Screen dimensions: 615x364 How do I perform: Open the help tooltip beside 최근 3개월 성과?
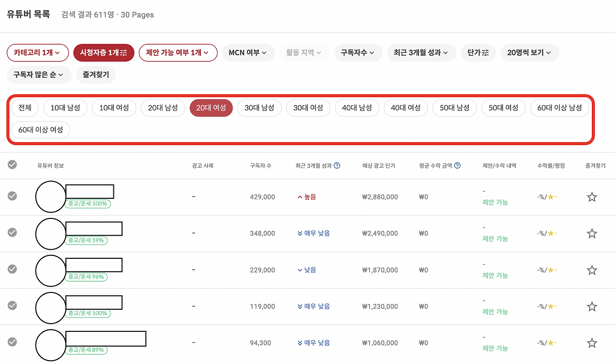[337, 165]
